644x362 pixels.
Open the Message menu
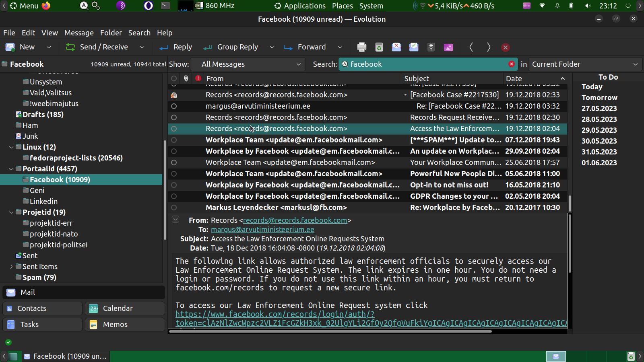79,33
